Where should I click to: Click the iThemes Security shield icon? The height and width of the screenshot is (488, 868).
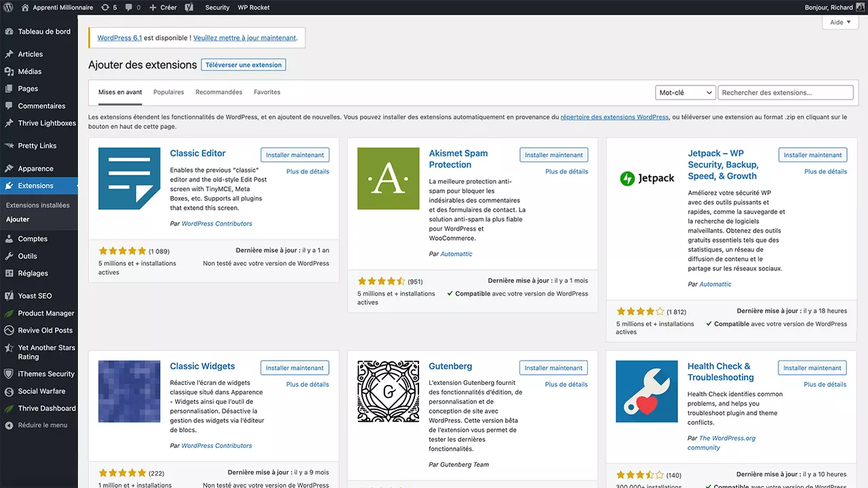9,374
